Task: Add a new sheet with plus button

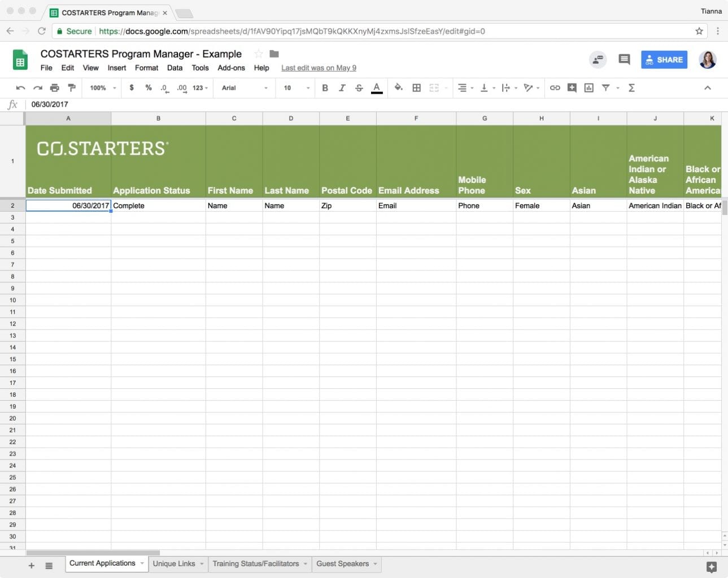Action: pos(32,566)
